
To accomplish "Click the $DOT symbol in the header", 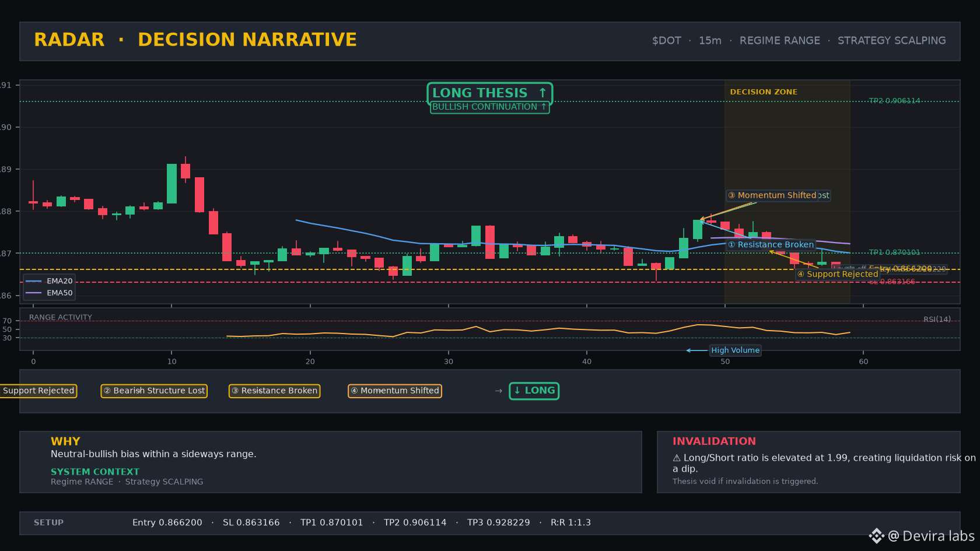I will pos(667,41).
